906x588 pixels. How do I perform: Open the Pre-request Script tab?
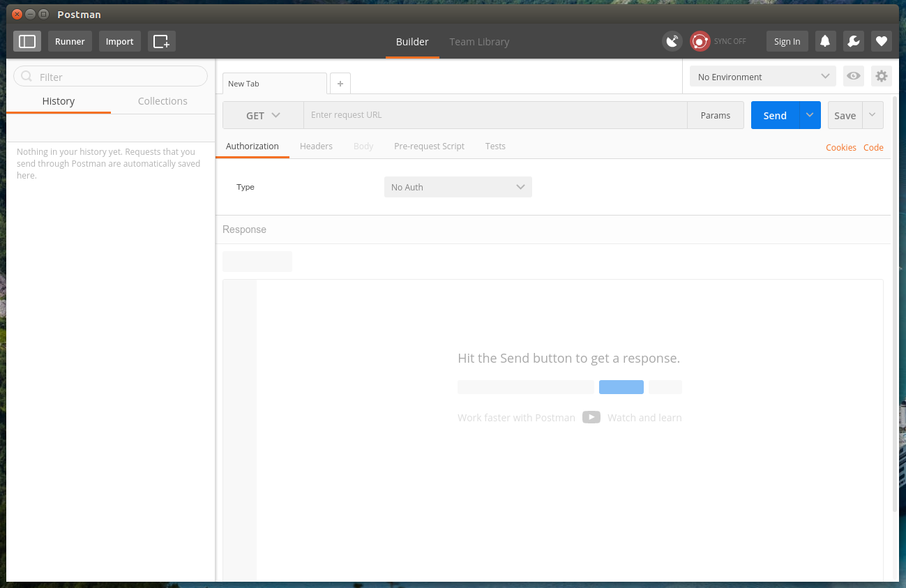coord(429,146)
